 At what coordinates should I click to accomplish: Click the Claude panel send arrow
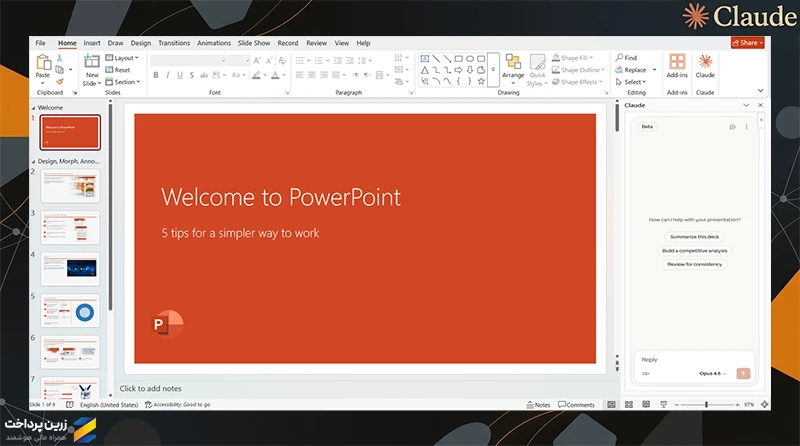point(743,374)
